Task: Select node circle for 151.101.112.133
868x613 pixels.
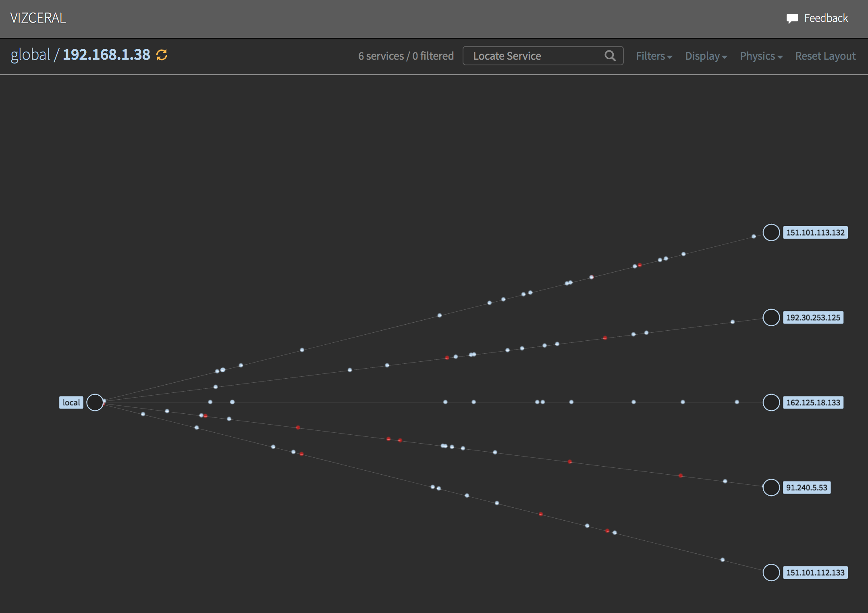Action: point(771,573)
